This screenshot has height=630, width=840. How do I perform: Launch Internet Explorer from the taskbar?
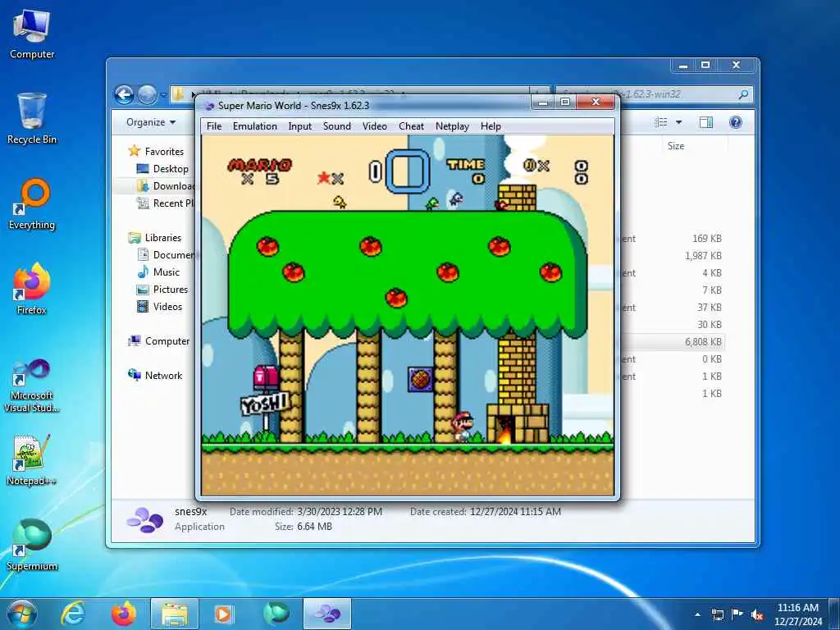tap(72, 614)
